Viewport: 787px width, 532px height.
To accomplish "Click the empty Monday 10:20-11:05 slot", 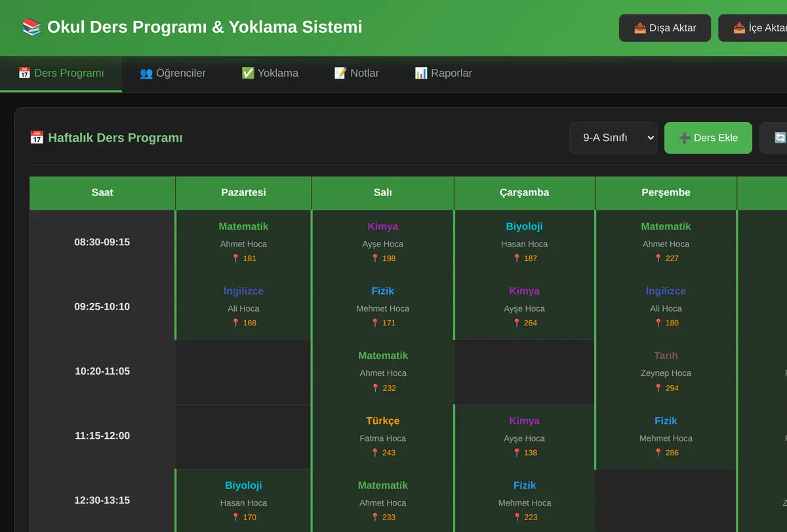I will (x=243, y=372).
